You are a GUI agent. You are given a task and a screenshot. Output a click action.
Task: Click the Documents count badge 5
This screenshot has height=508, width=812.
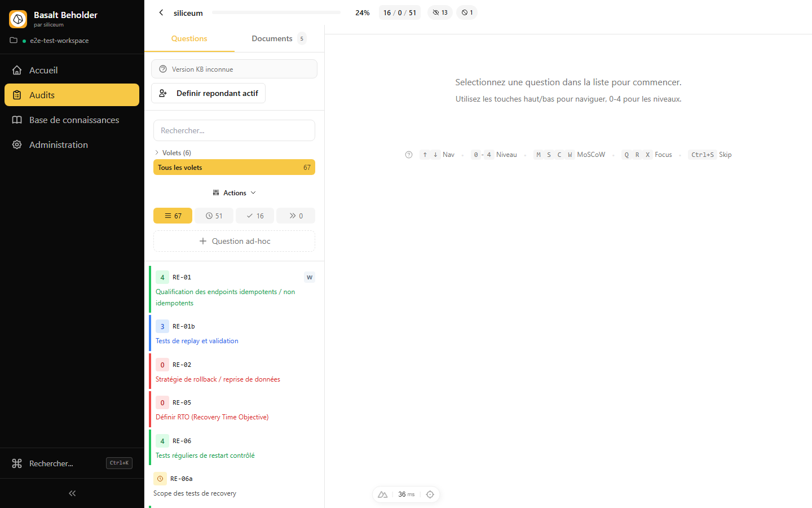(302, 38)
